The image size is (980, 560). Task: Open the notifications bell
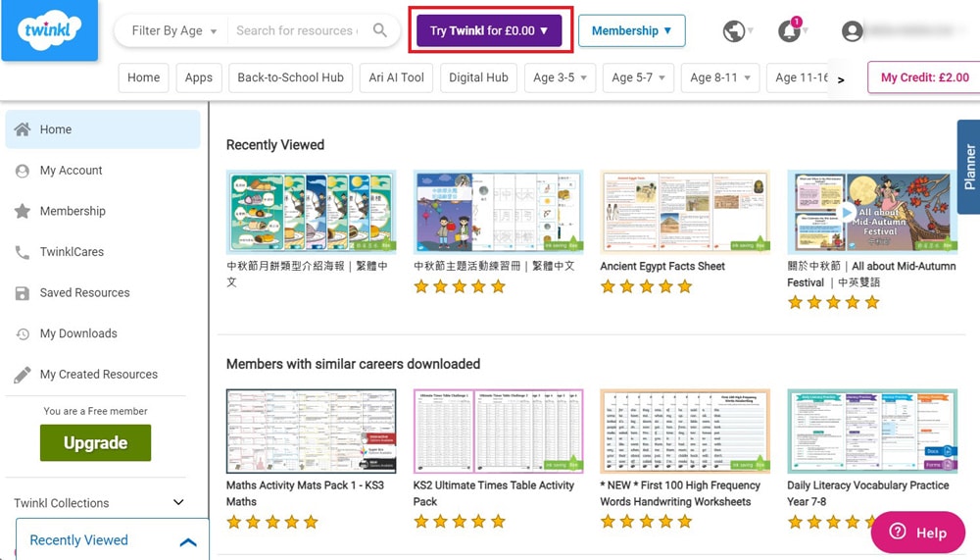[789, 30]
